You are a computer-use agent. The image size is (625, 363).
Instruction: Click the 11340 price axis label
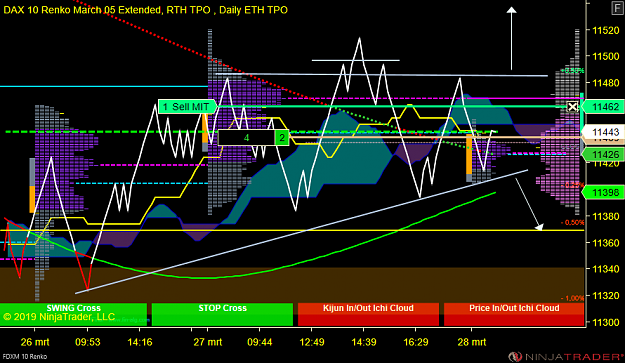coord(606,269)
